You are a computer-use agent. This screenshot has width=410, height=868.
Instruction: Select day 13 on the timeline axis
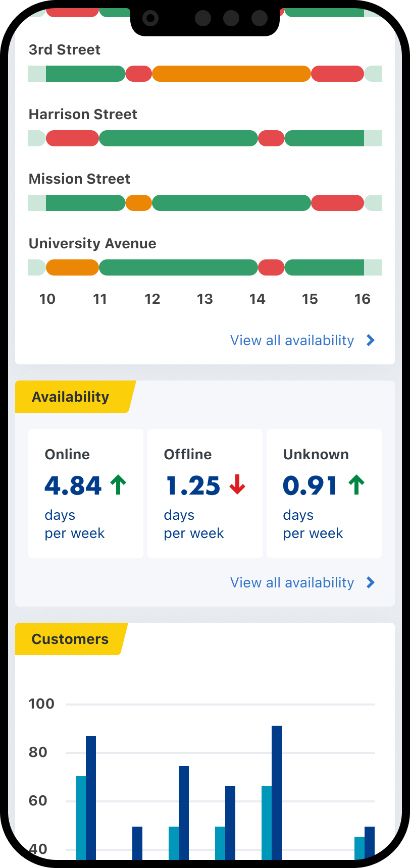pyautogui.click(x=205, y=299)
